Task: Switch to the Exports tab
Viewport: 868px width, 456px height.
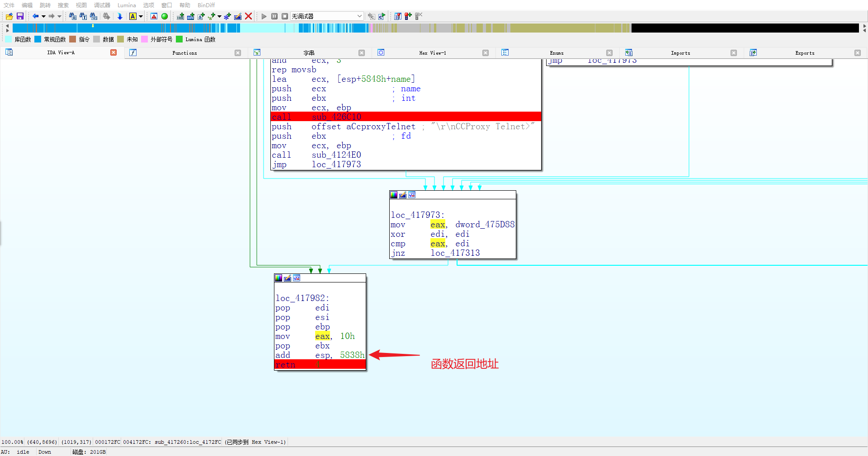Action: (805, 53)
